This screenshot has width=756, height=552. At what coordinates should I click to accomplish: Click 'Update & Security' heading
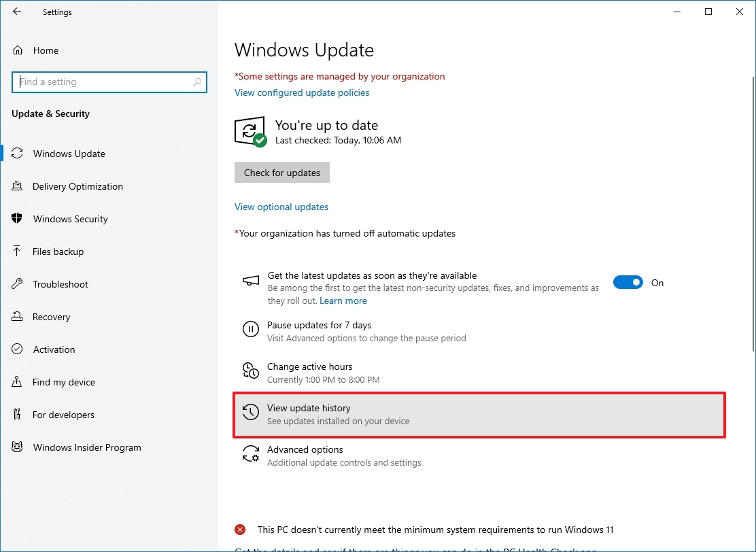click(x=50, y=114)
